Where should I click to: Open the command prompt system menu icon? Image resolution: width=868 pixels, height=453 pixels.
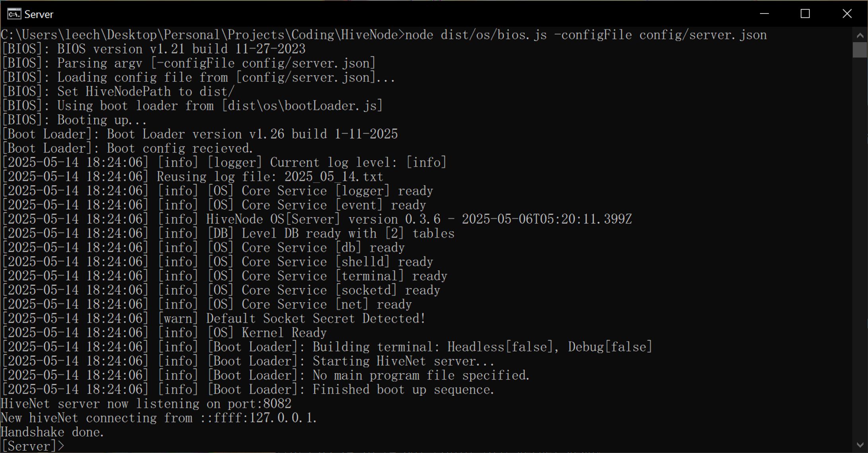pos(14,14)
